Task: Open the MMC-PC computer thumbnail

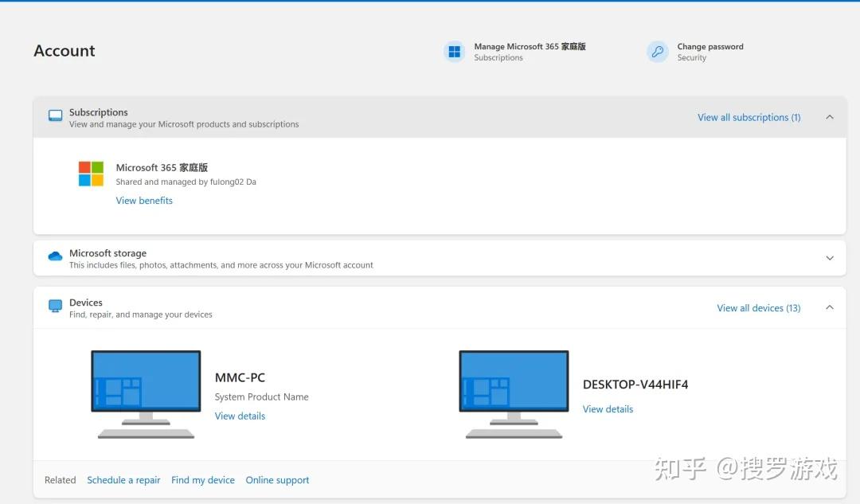Action: click(x=146, y=394)
